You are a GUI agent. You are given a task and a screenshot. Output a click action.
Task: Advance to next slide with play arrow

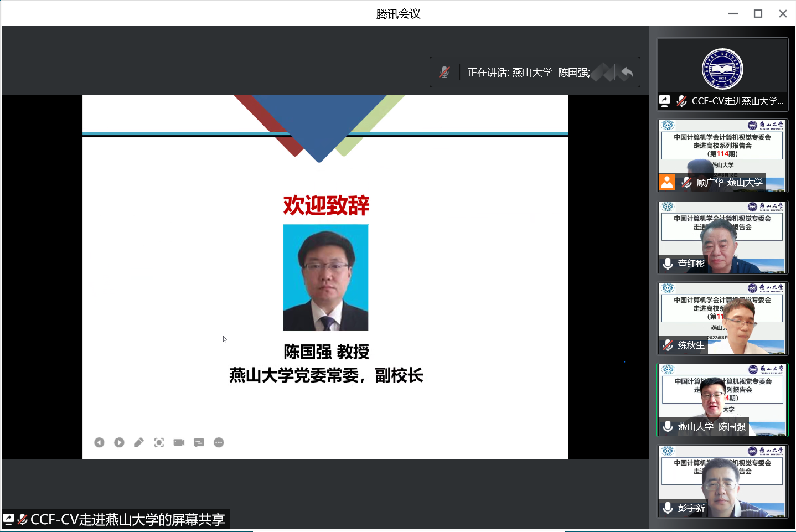tap(119, 442)
